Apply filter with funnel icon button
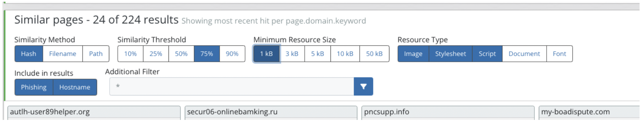Viewport: 644px width, 125px height. [x=363, y=87]
